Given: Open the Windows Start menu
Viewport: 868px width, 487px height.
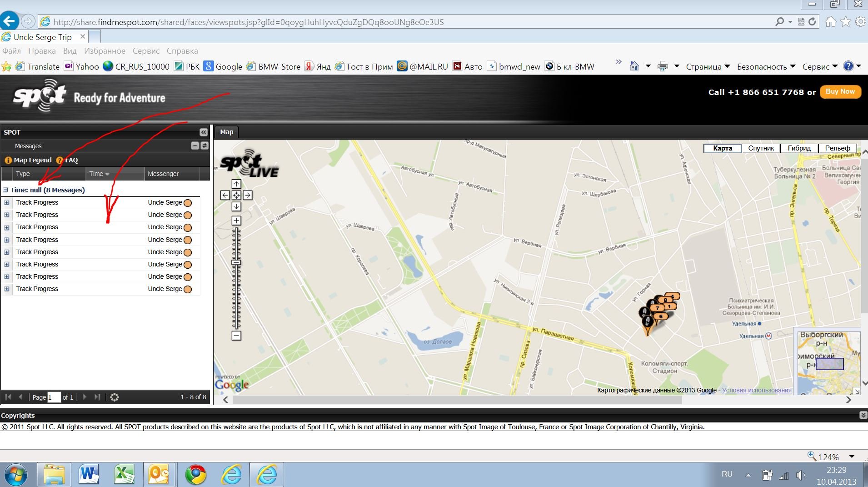Looking at the screenshot, I should (x=16, y=475).
